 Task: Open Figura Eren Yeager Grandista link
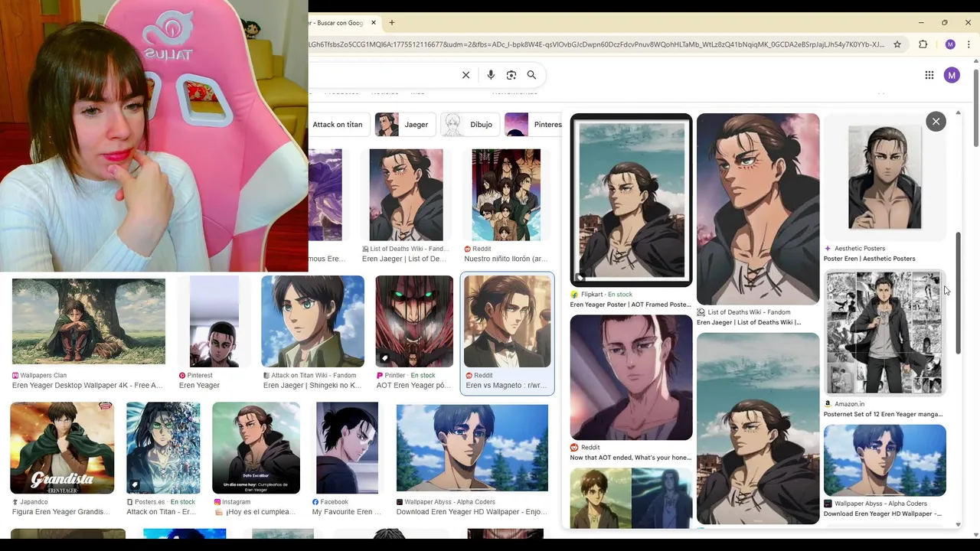click(x=61, y=512)
